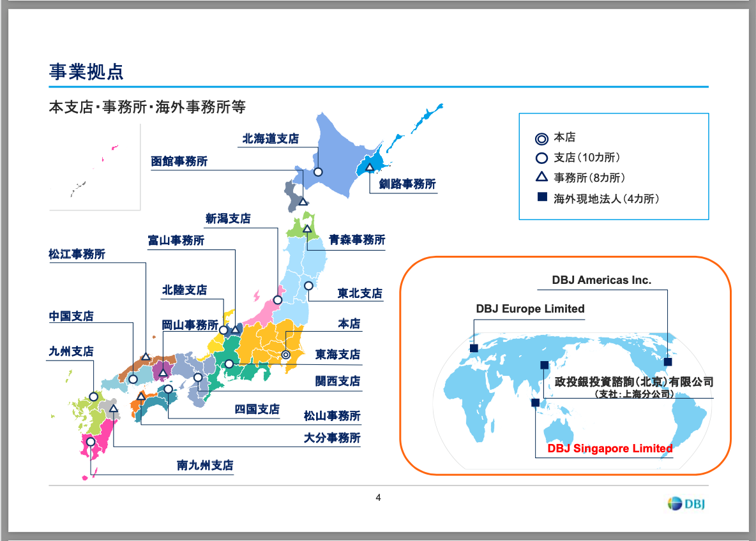Select the Matsuyama office triangle marker
This screenshot has height=541, width=756.
point(140,396)
